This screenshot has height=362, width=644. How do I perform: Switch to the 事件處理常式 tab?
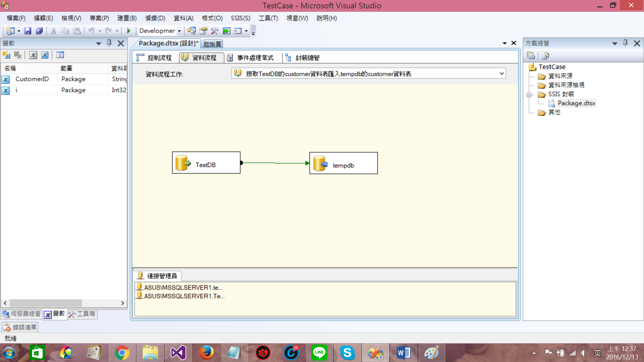point(250,58)
